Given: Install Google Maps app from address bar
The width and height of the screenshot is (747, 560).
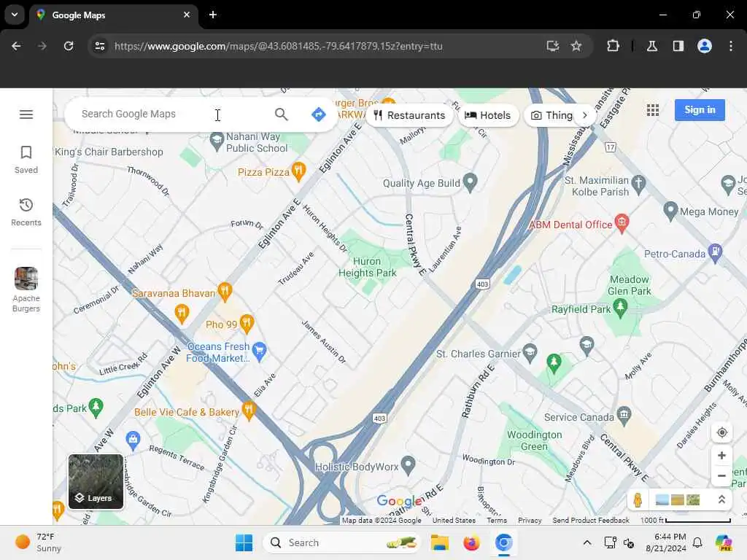Looking at the screenshot, I should [553, 46].
